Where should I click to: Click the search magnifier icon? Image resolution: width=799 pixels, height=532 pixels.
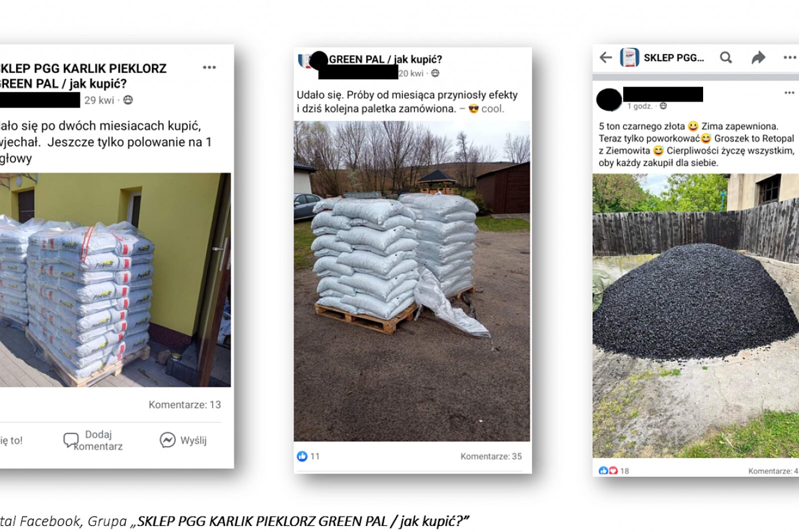(726, 57)
